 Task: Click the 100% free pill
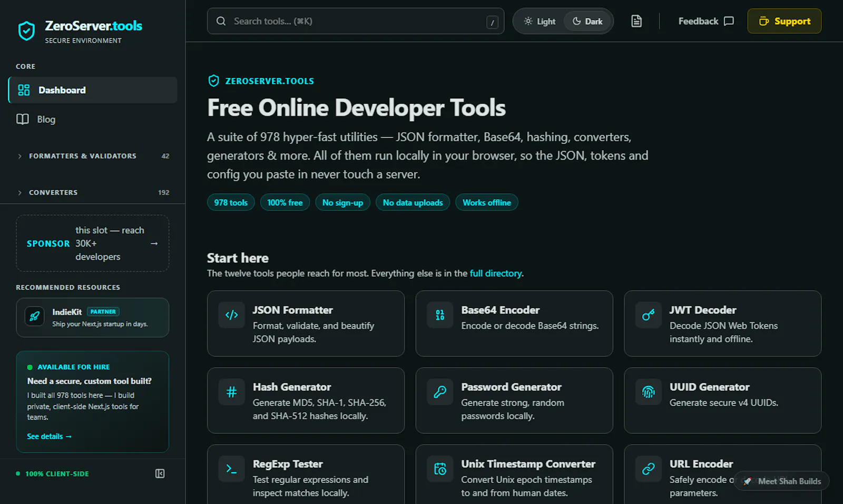point(285,203)
